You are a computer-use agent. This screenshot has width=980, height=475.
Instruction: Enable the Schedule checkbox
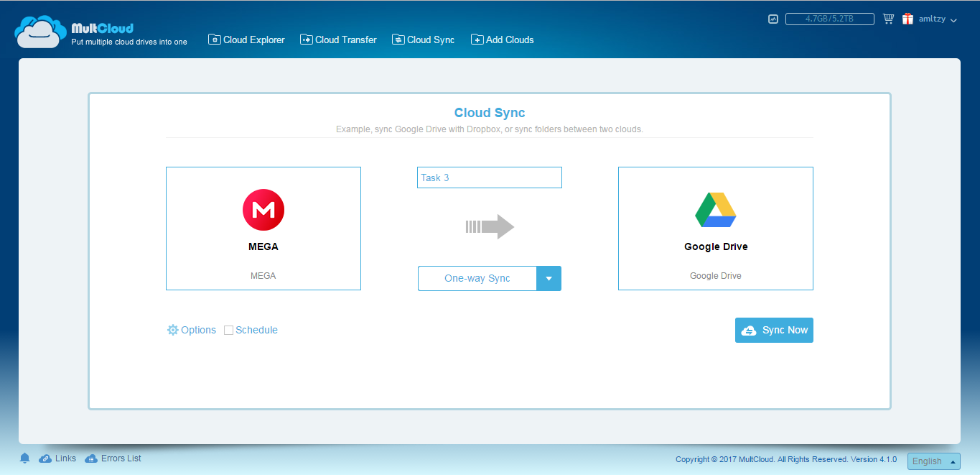(x=228, y=331)
